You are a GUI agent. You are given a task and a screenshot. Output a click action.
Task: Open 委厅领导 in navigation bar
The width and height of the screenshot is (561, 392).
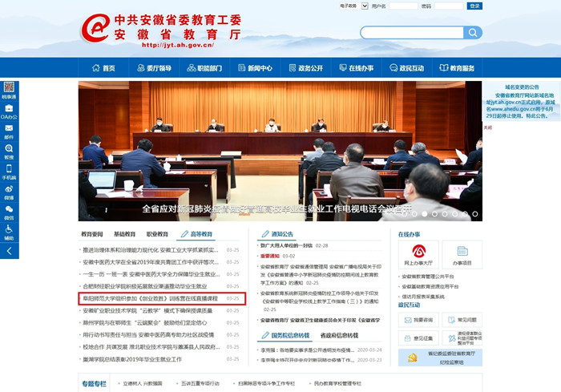pos(153,68)
